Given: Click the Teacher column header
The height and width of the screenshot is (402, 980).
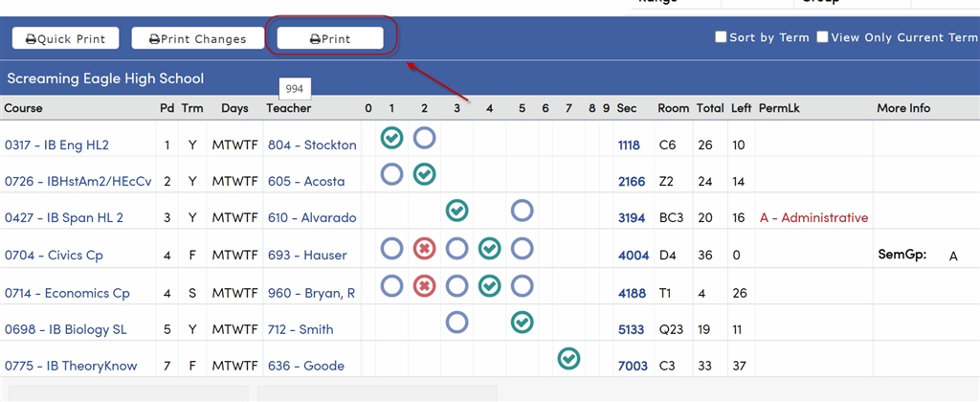Looking at the screenshot, I should (288, 108).
